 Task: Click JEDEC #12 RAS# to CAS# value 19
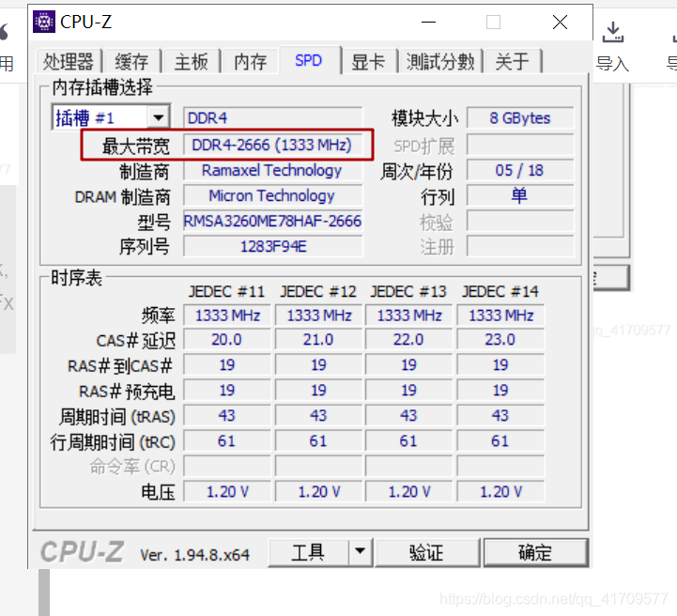tap(318, 365)
